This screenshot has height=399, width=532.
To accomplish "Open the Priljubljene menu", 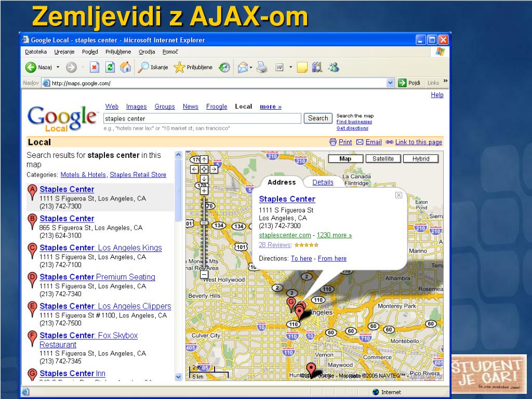I will tap(118, 51).
